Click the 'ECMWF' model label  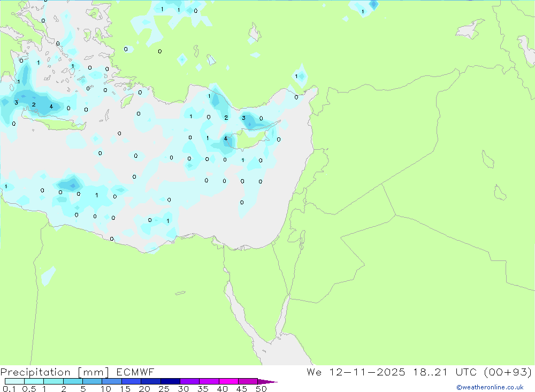click(135, 372)
